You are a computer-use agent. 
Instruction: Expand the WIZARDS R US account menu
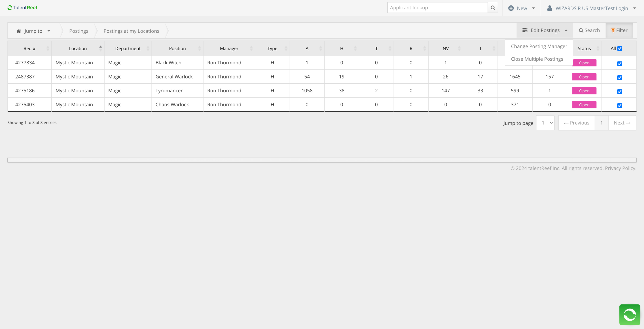point(591,8)
